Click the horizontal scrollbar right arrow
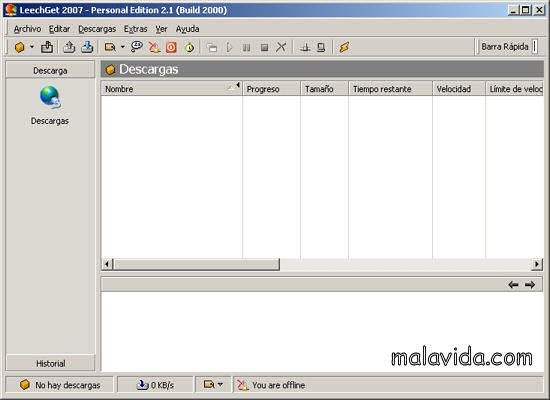The image size is (550, 400). point(537,264)
